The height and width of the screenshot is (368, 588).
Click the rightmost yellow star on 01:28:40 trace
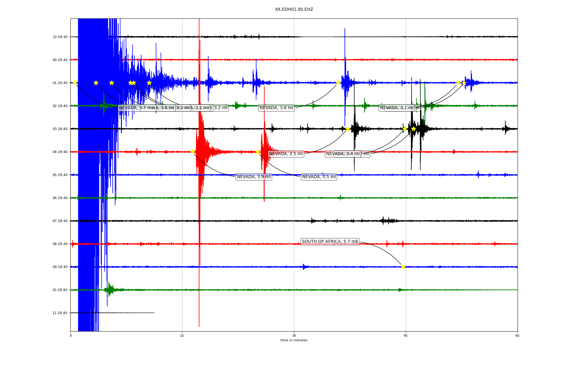[x=464, y=83]
